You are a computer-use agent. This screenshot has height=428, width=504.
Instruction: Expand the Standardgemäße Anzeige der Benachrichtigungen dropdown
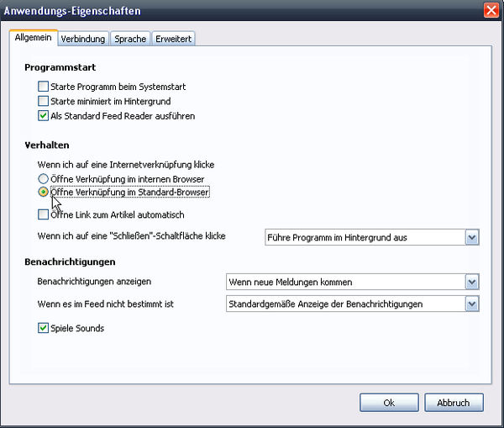pos(471,304)
